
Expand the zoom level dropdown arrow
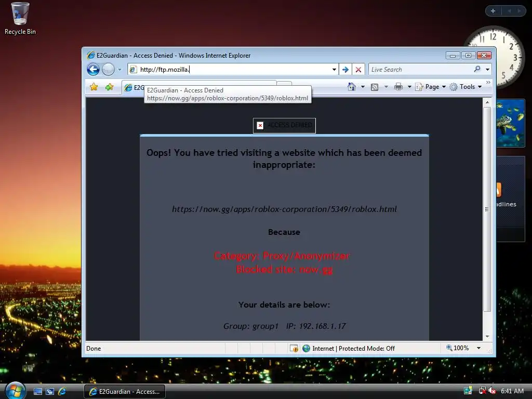click(x=478, y=348)
